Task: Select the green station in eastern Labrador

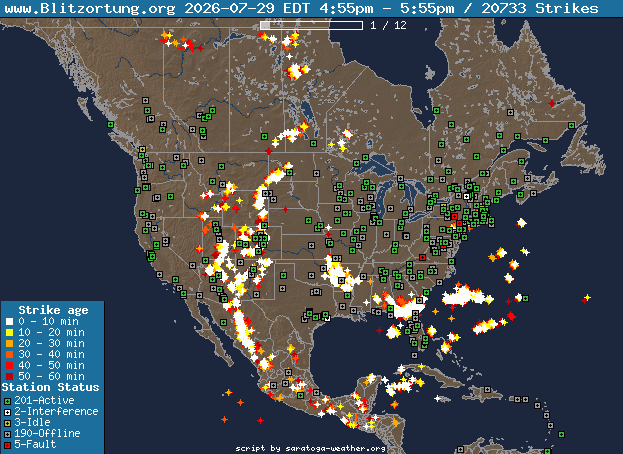Action: point(571,126)
